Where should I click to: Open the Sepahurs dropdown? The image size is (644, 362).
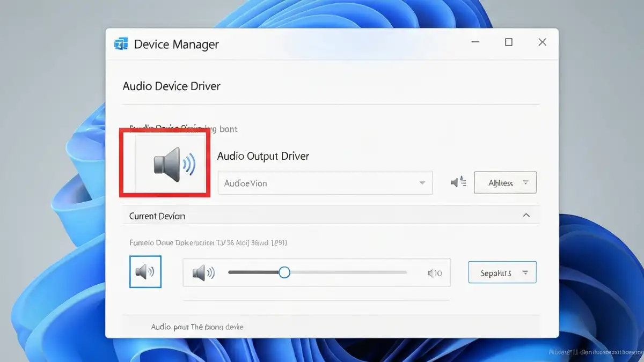[502, 272]
